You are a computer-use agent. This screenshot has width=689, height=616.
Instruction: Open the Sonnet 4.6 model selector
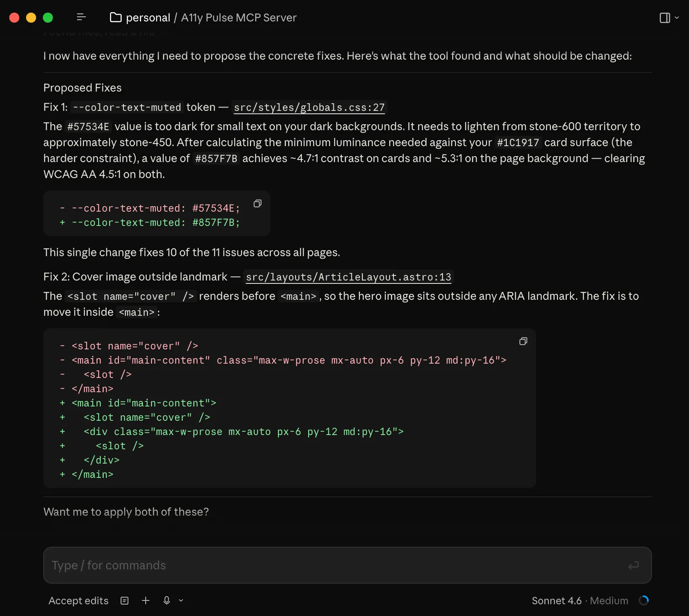556,600
